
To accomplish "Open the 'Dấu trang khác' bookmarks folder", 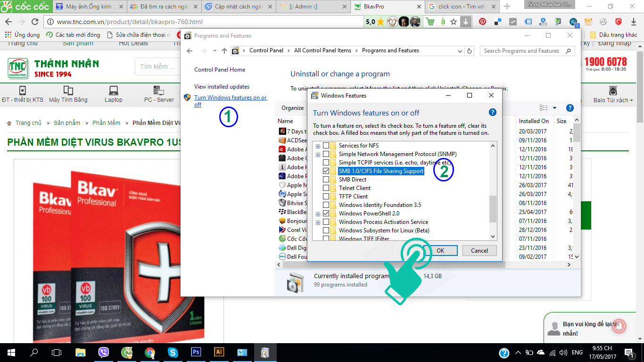I will [x=614, y=35].
